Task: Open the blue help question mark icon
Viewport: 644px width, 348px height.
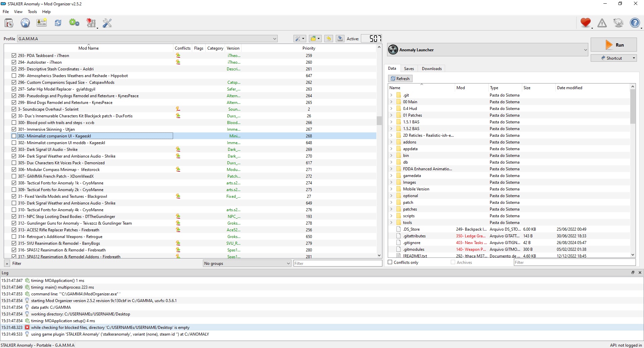Action: (x=635, y=23)
